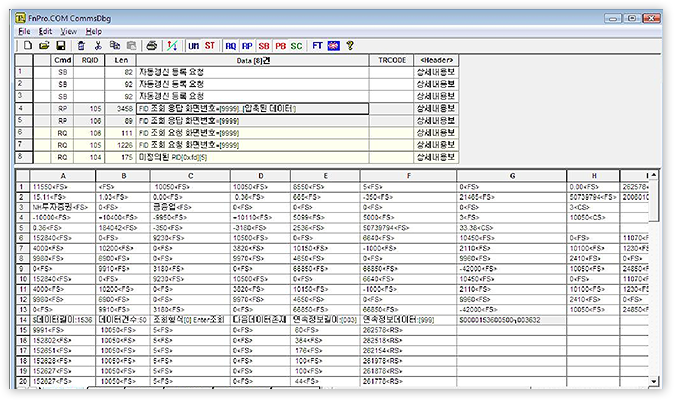Toggle the SB filter button
Image resolution: width=674 pixels, height=400 pixels.
[264, 46]
